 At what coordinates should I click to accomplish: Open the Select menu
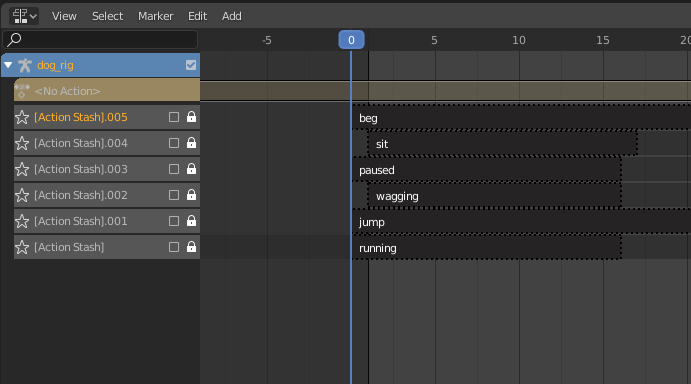(108, 16)
